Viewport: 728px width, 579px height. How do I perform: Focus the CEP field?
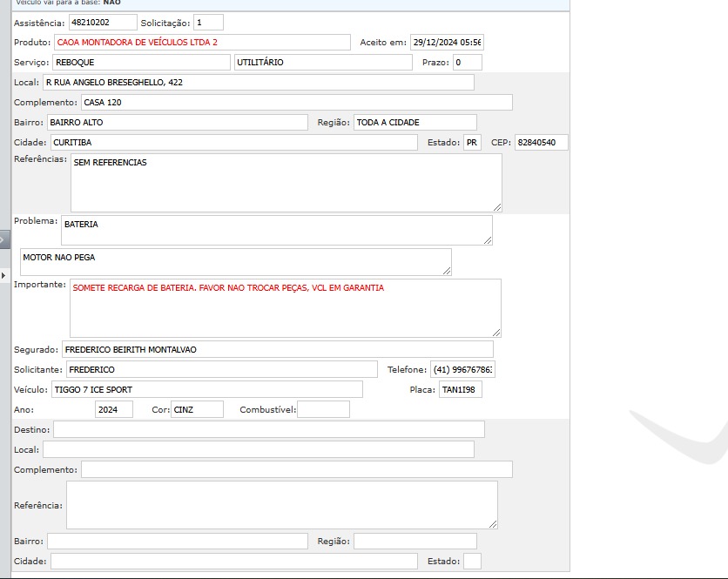click(541, 143)
